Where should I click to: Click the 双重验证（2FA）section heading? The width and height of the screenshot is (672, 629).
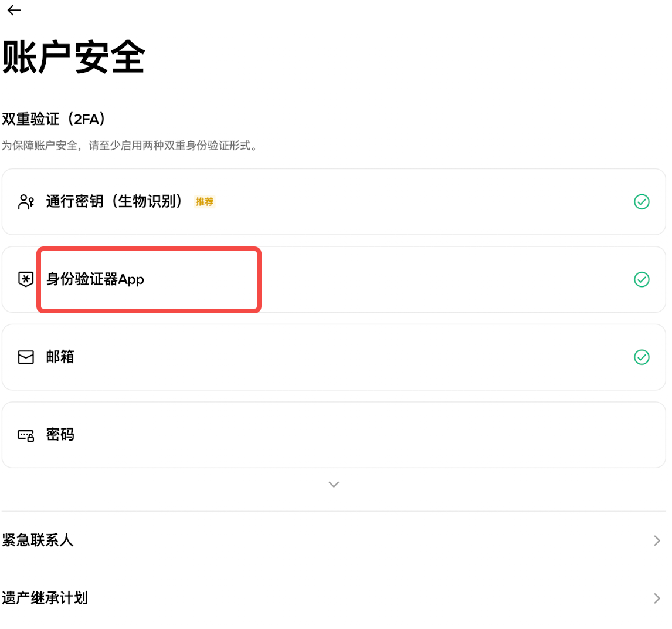point(56,119)
